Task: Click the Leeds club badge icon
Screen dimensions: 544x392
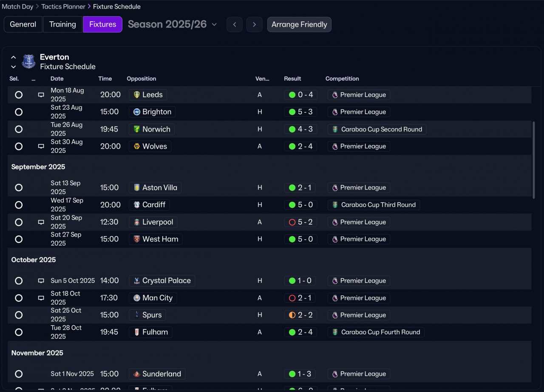Action: pyautogui.click(x=136, y=95)
